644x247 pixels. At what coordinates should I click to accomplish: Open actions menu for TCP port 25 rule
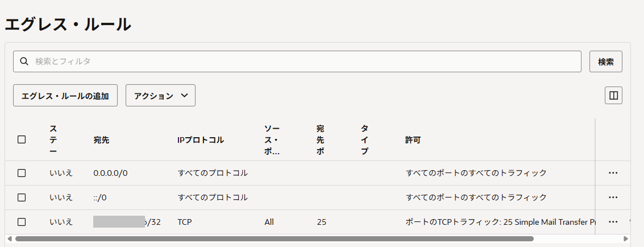pos(613,222)
